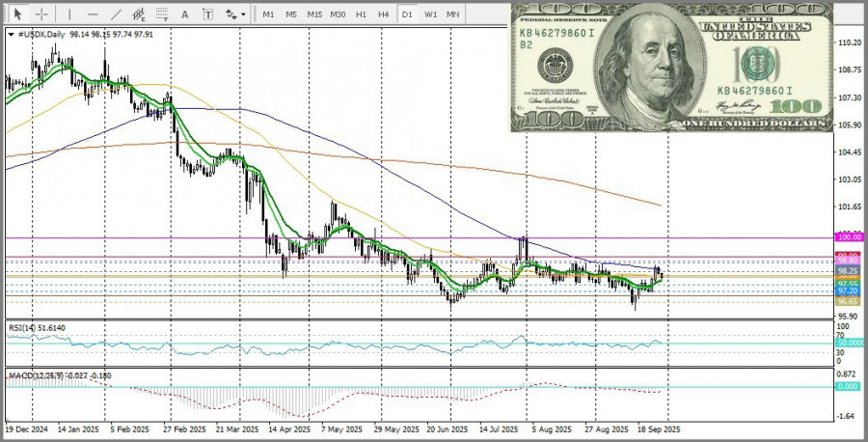Image resolution: width=868 pixels, height=442 pixels.
Task: Switch to the M1 timeframe
Action: click(268, 14)
